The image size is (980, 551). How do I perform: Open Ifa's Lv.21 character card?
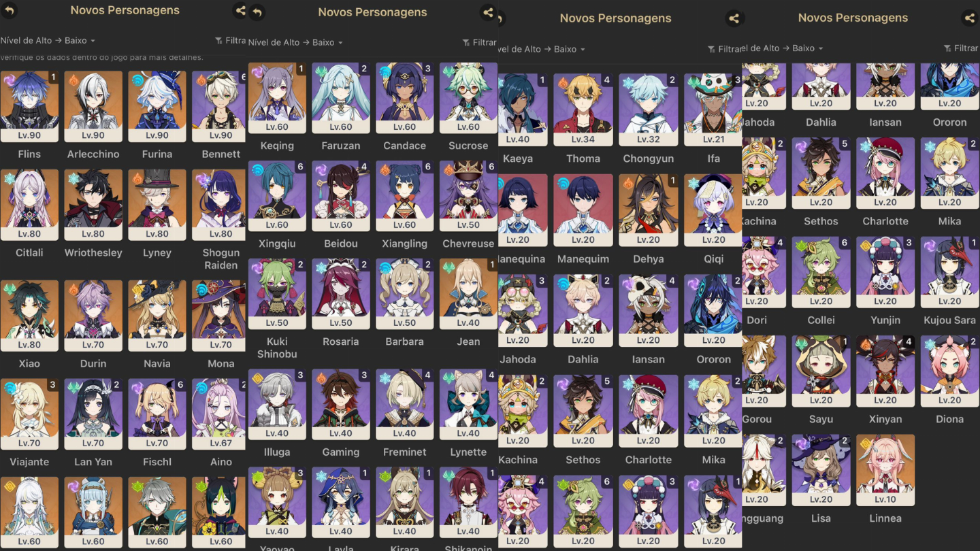pos(713,110)
